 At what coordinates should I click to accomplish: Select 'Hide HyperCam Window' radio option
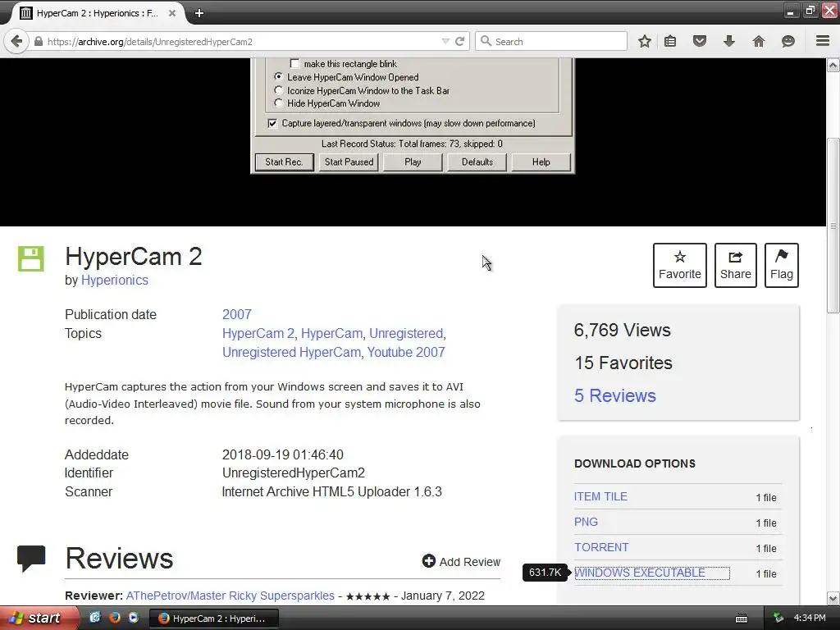pos(278,103)
